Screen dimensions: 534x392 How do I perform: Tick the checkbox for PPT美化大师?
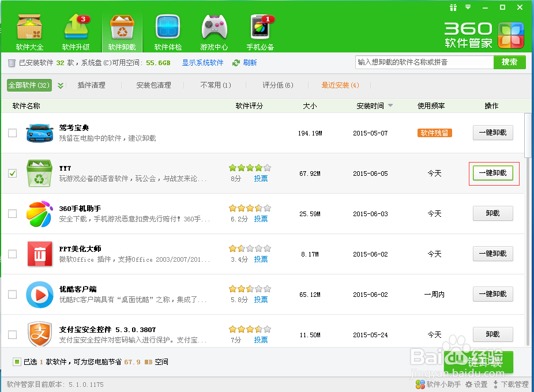coord(13,254)
